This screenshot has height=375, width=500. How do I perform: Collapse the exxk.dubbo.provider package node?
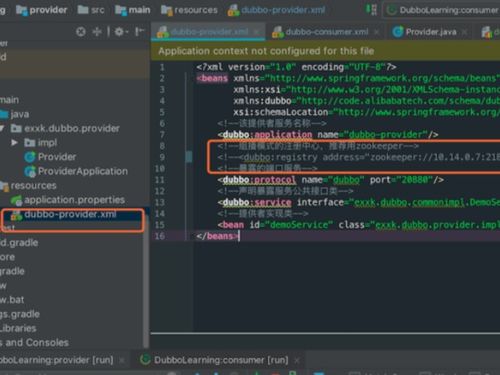(2, 128)
